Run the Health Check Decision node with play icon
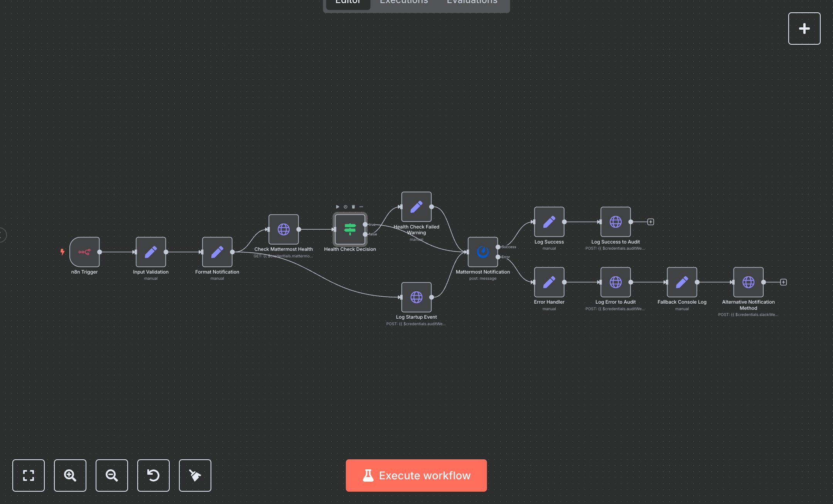 click(337, 207)
